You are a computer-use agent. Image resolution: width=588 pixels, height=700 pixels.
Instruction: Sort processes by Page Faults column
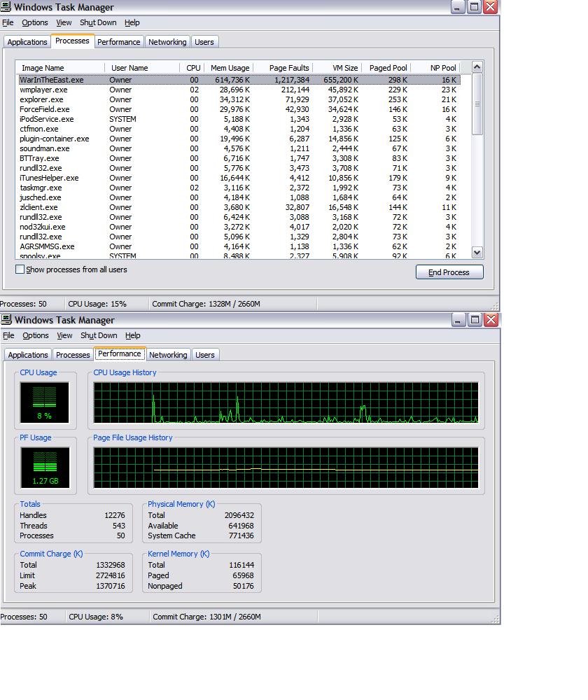(x=283, y=68)
